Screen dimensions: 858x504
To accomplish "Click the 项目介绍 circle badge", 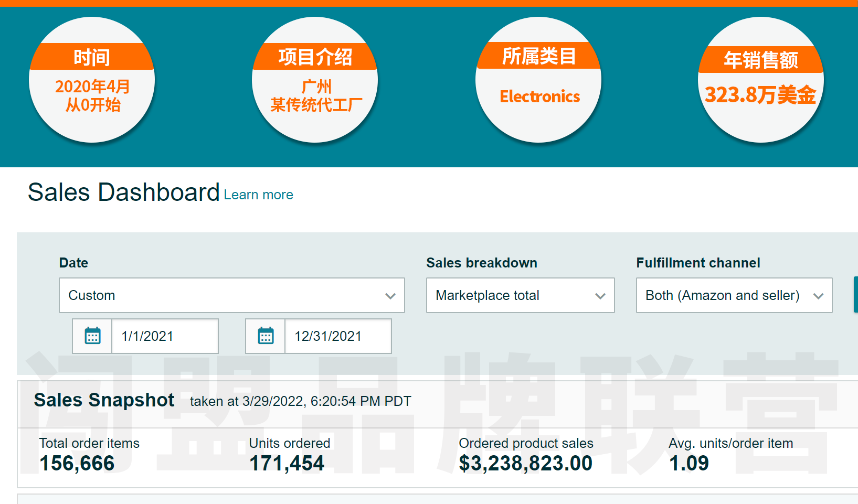I will click(x=315, y=80).
